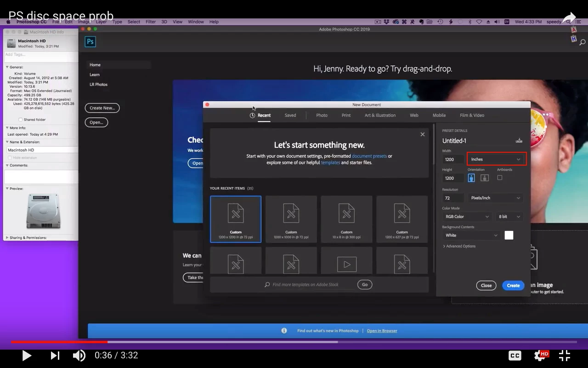Expand Advanced Options section

coord(459,246)
